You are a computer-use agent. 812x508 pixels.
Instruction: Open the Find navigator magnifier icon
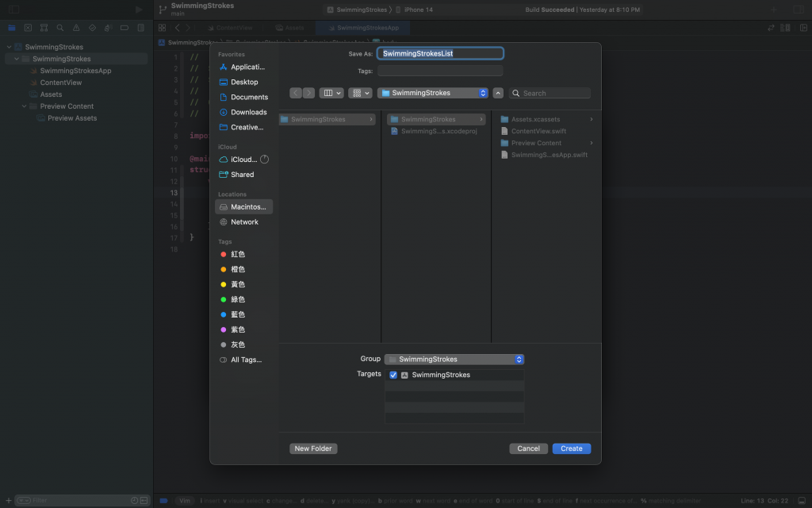click(60, 28)
